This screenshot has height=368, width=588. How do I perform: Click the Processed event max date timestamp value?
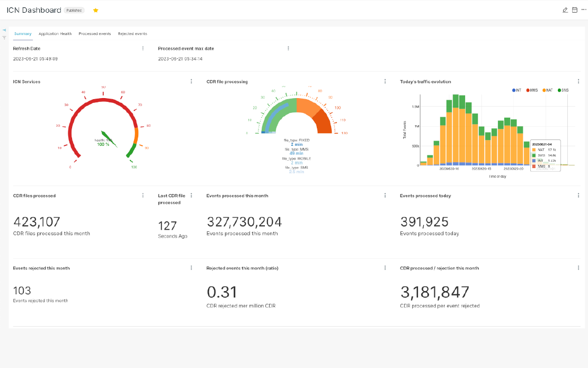point(180,59)
